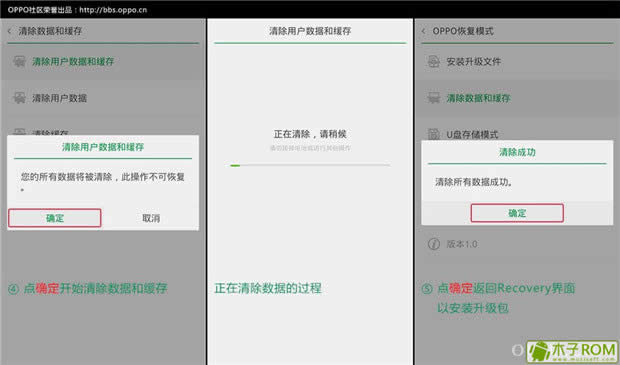Select 清除用户数据 menu entry
The width and height of the screenshot is (620, 365).
[103, 98]
